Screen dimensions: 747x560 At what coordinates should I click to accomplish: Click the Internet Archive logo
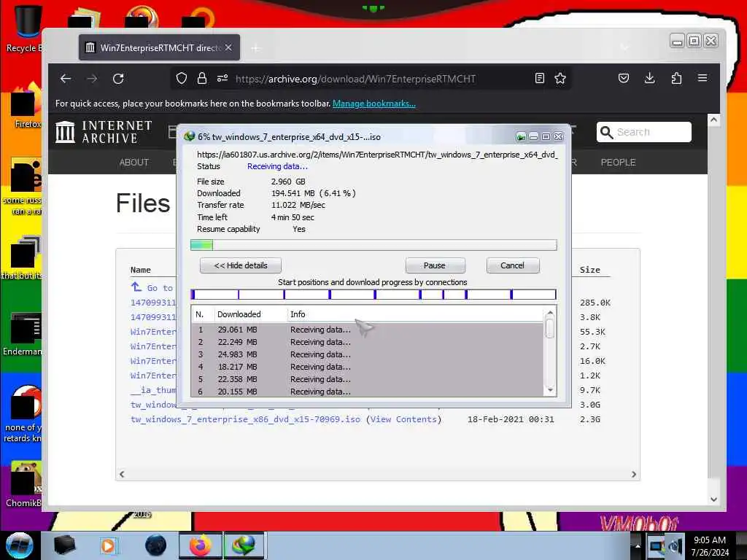coord(104,132)
